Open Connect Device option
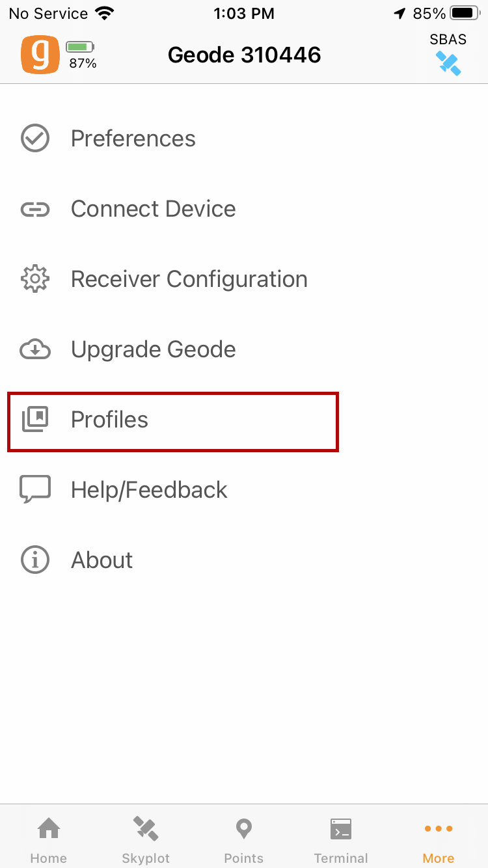 [154, 209]
